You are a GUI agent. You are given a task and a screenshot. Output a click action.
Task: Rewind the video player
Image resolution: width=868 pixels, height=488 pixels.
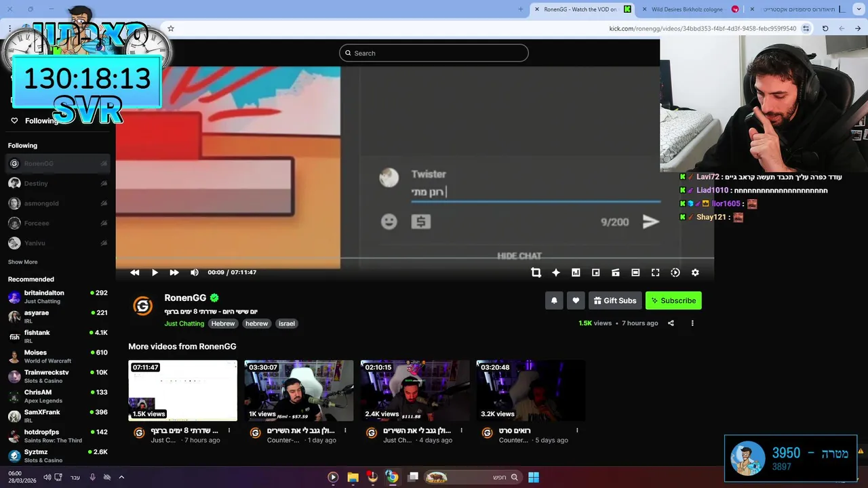point(135,272)
